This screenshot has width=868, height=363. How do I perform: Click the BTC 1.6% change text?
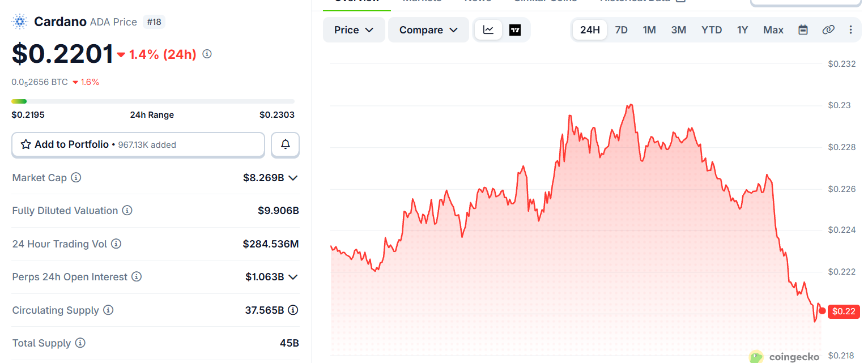pyautogui.click(x=90, y=82)
